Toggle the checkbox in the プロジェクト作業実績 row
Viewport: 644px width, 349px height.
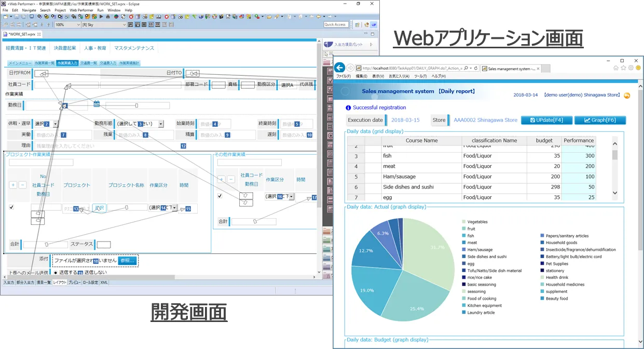pyautogui.click(x=11, y=207)
